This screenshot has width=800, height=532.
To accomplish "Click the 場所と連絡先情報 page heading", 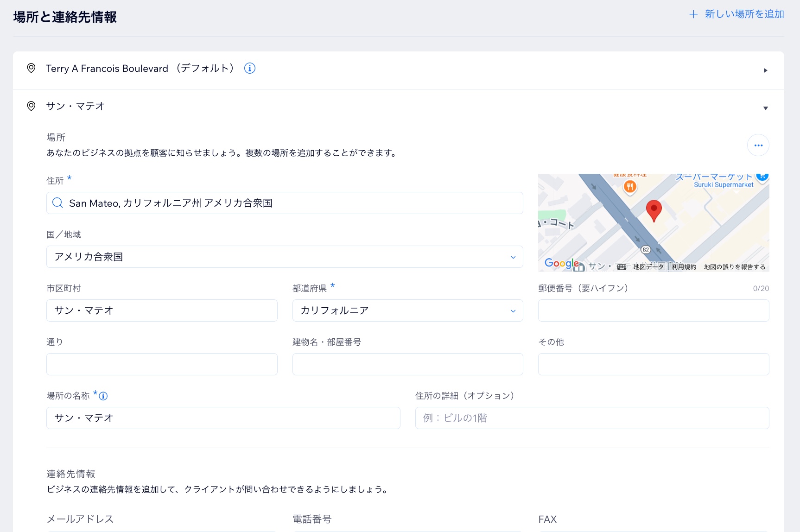I will coord(65,17).
